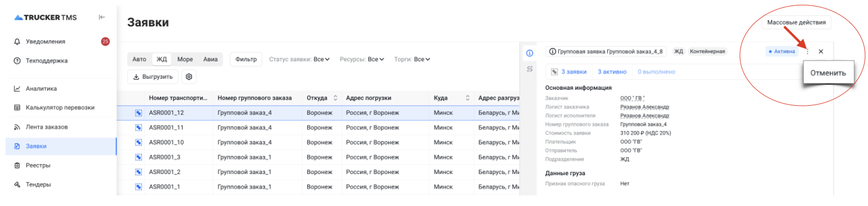This screenshot has width=868, height=206.
Task: Click the three-dot menu next to Активна
Action: (x=807, y=51)
